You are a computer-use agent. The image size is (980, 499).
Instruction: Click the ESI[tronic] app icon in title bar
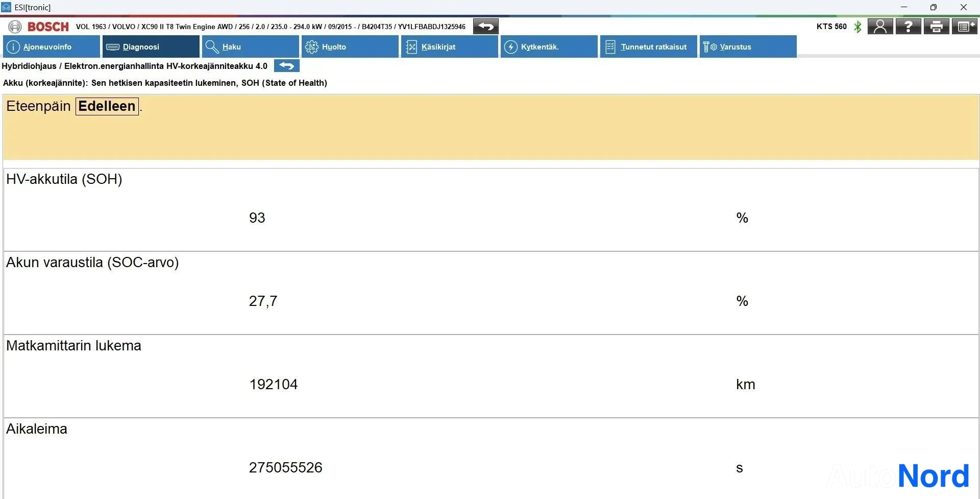[6, 7]
